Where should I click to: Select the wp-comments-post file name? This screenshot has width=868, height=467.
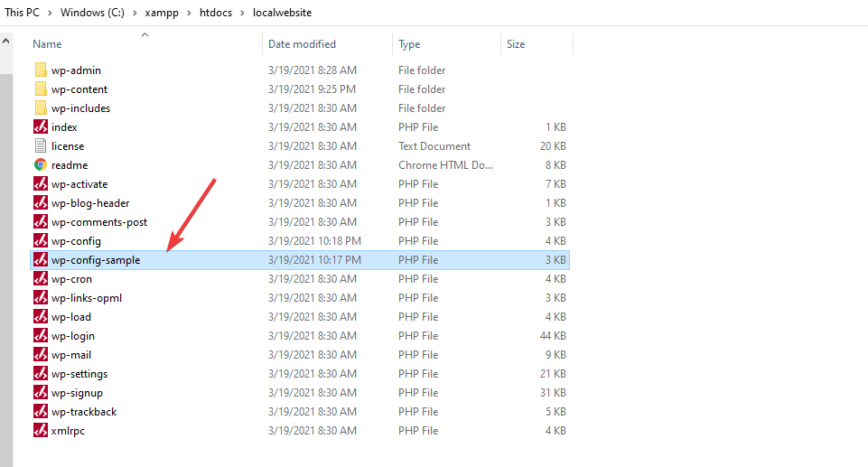(x=99, y=222)
